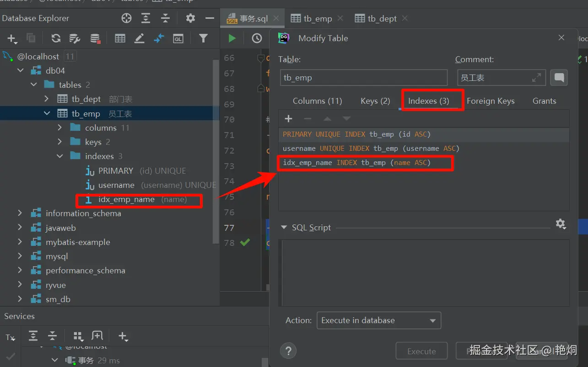Click the Execute button in Modify Table

tap(421, 351)
